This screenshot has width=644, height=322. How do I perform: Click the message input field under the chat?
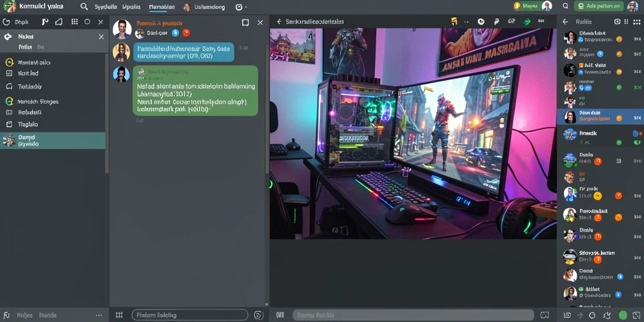190,315
